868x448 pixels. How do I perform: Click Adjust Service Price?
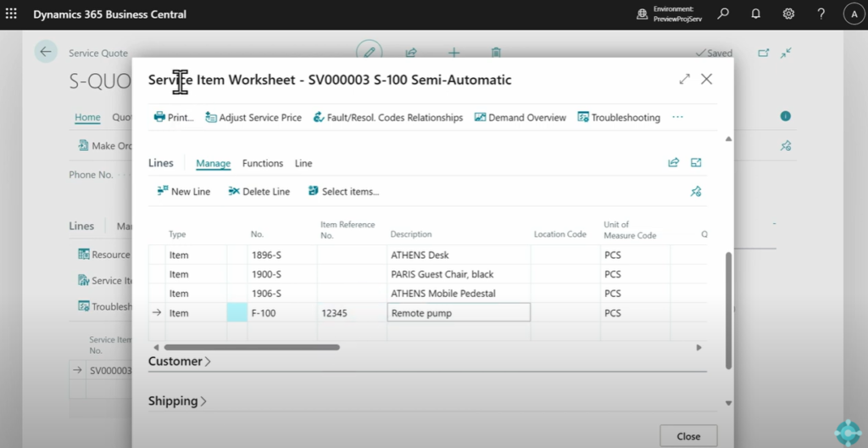[x=253, y=117]
